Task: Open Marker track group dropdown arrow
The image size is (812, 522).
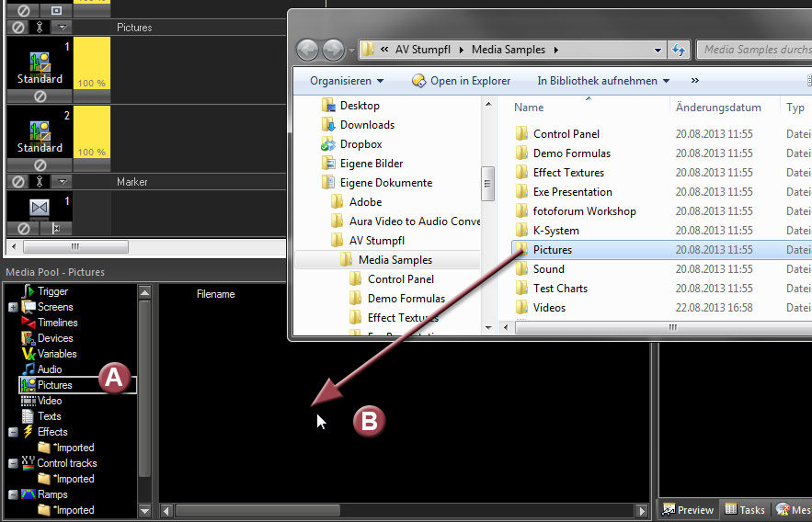Action: click(x=63, y=182)
